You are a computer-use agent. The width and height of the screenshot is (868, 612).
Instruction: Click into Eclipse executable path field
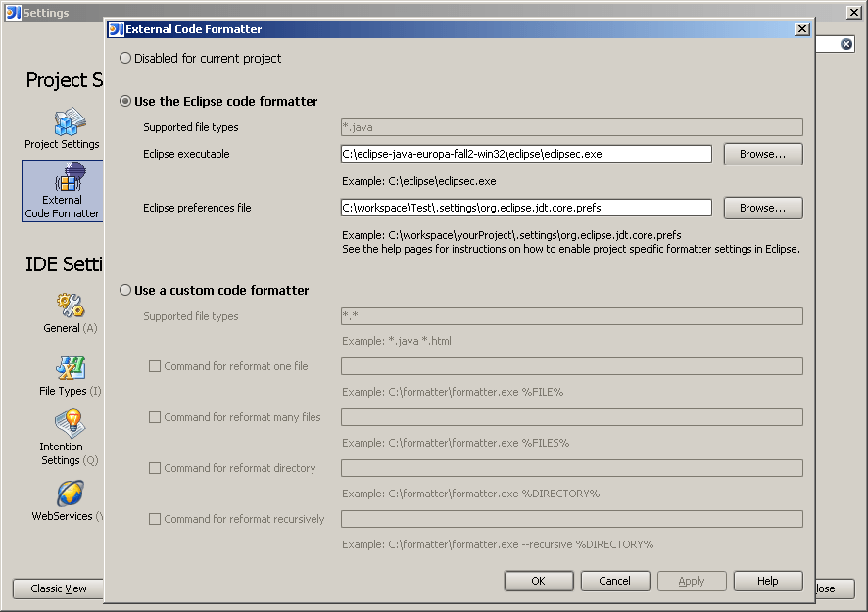click(x=526, y=154)
